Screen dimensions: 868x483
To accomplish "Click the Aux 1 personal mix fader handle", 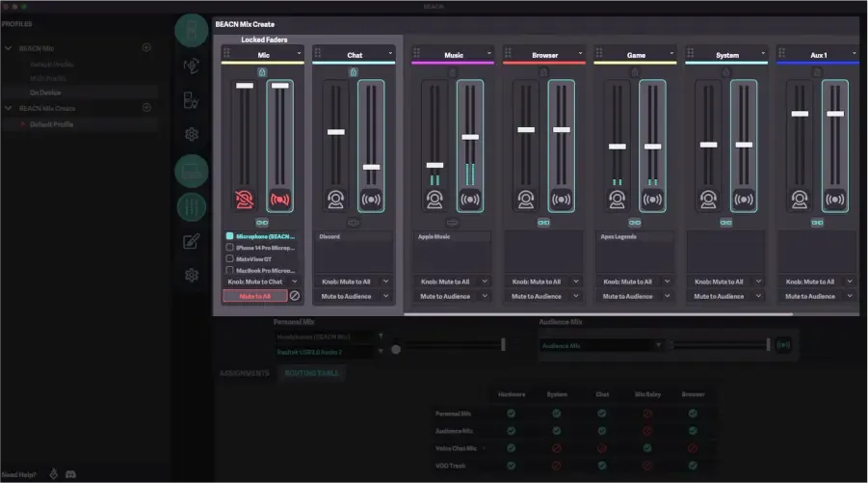I will [800, 114].
